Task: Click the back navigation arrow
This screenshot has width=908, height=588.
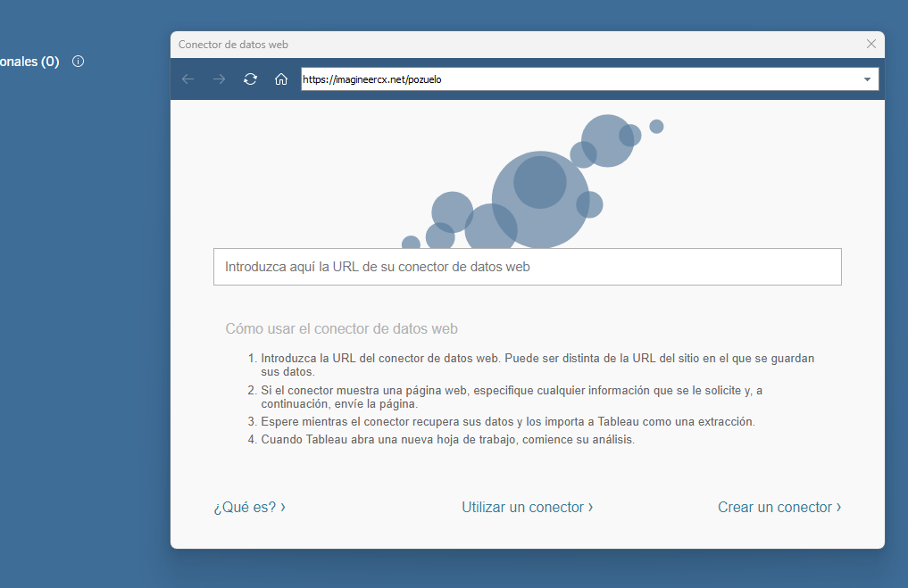Action: (x=188, y=79)
